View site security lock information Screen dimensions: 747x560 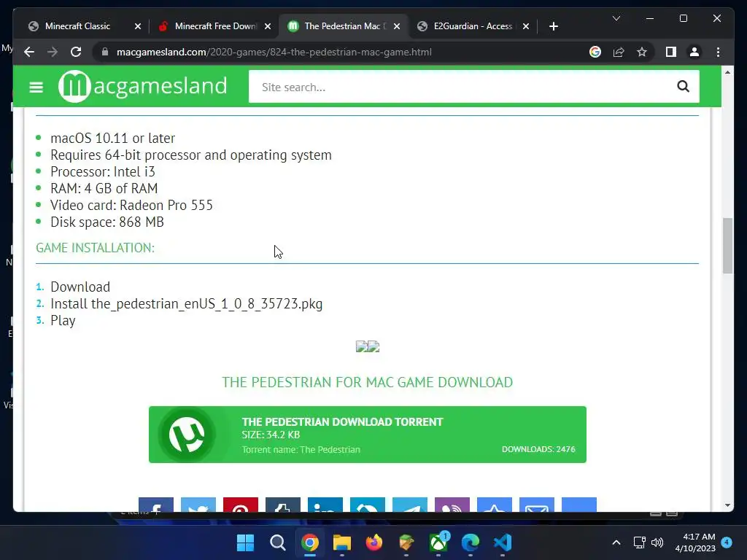[x=105, y=52]
